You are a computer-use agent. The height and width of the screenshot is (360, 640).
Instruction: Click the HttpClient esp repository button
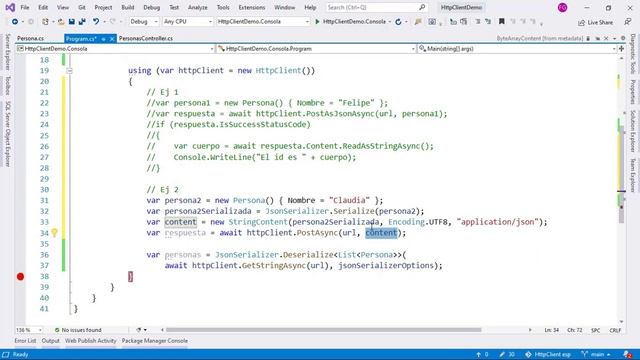548,354
